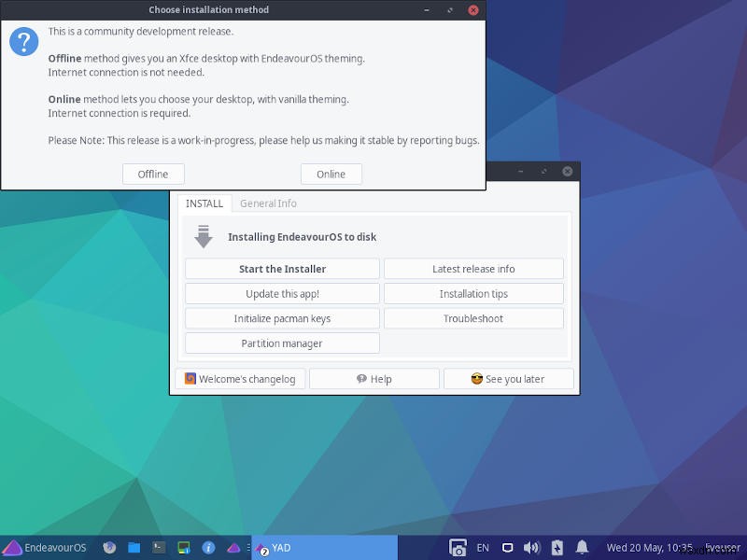The image size is (747, 560).
Task: Launch Firefox from the taskbar
Action: [109, 547]
